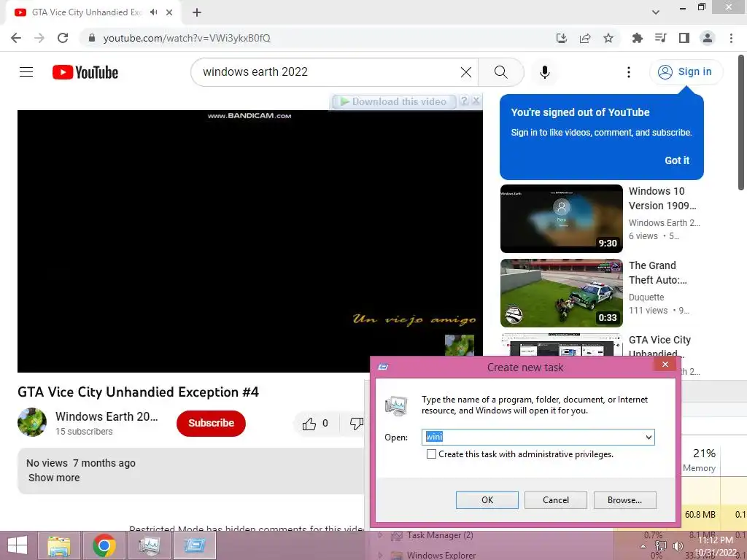Enable Create this task with administrative privileges
The width and height of the screenshot is (747, 560).
431,454
